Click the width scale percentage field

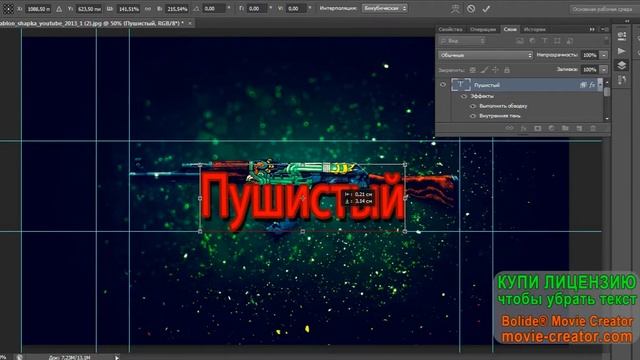128,9
